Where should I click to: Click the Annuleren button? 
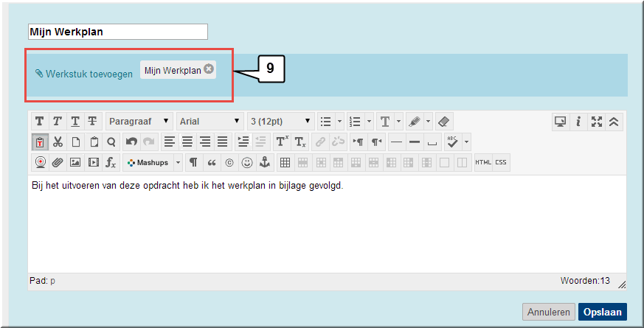(549, 312)
